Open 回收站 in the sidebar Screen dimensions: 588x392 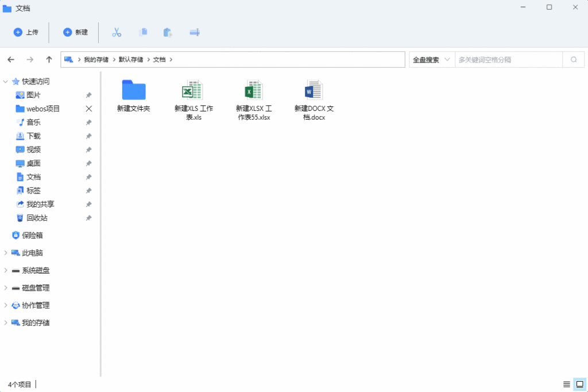37,218
